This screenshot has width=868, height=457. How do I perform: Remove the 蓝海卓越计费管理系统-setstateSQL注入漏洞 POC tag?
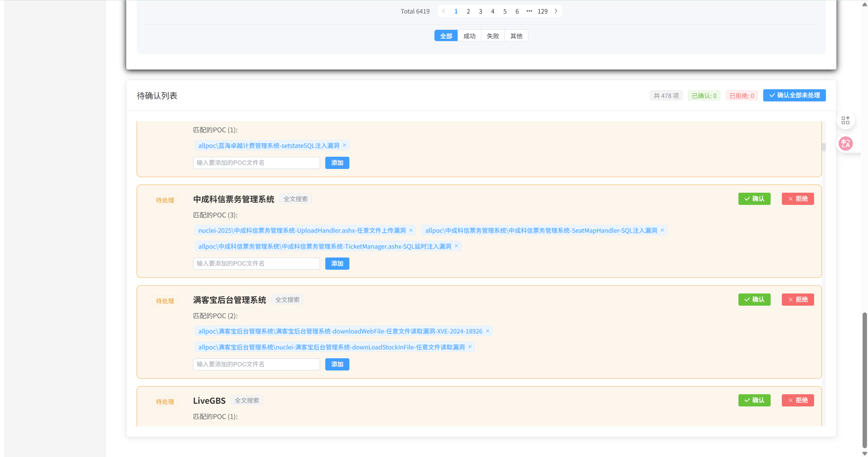pos(344,145)
